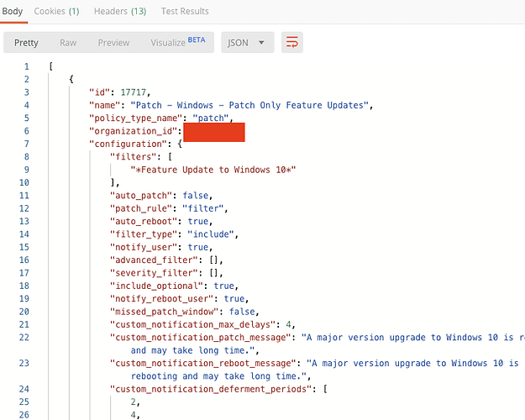
Task: Switch to Raw response view
Action: [x=68, y=43]
